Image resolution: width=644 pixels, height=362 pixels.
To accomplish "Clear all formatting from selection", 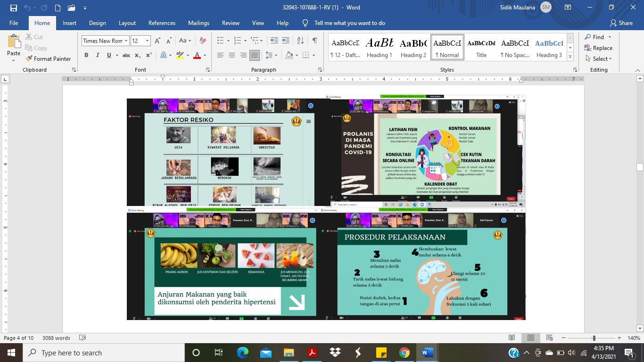I will 203,41.
